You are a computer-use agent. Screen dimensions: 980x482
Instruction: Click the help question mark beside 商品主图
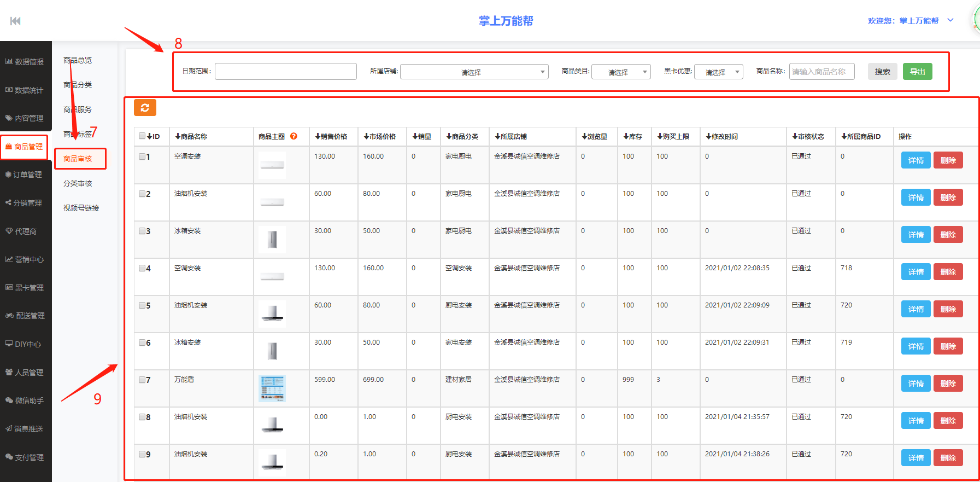(294, 136)
